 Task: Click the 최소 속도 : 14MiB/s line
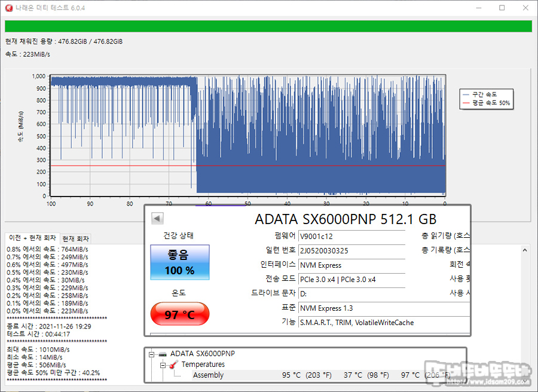(35, 357)
